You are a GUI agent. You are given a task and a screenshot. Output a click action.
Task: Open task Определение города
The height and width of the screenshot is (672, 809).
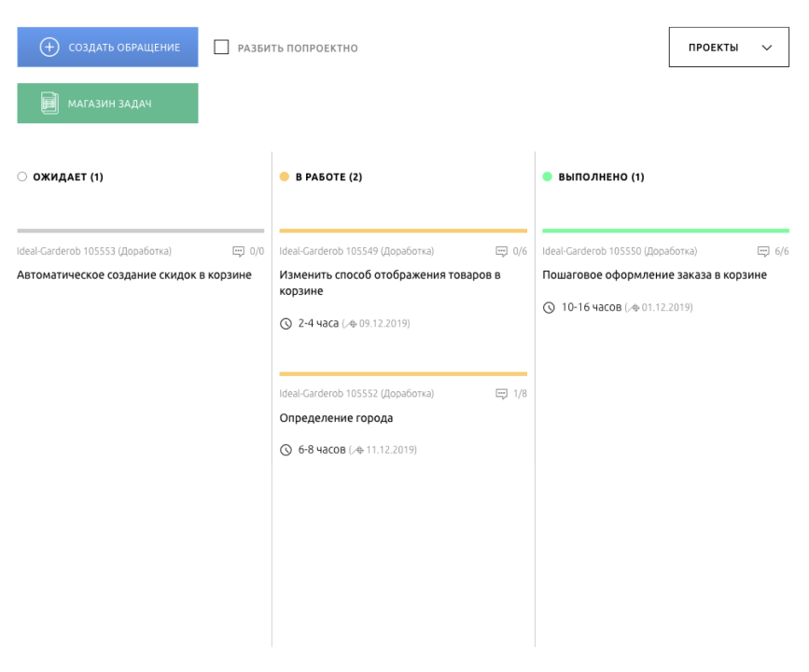(x=337, y=417)
